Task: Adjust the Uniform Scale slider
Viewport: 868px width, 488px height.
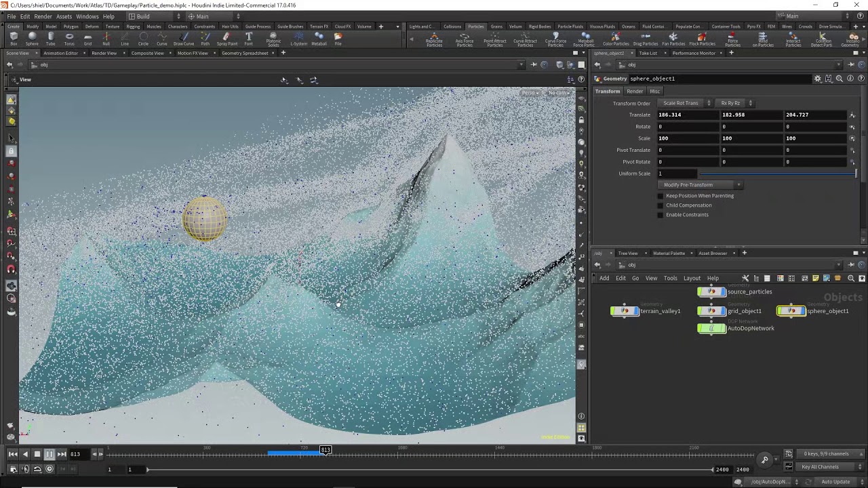Action: point(778,174)
